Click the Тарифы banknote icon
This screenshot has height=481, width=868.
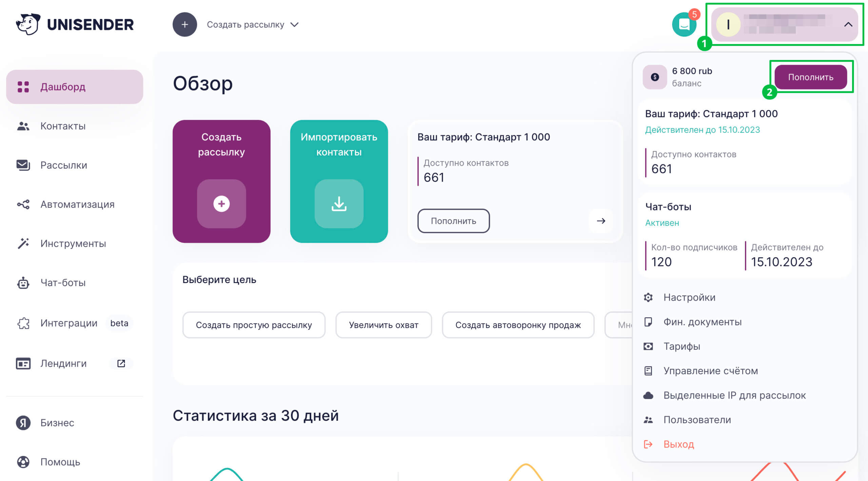pos(648,346)
